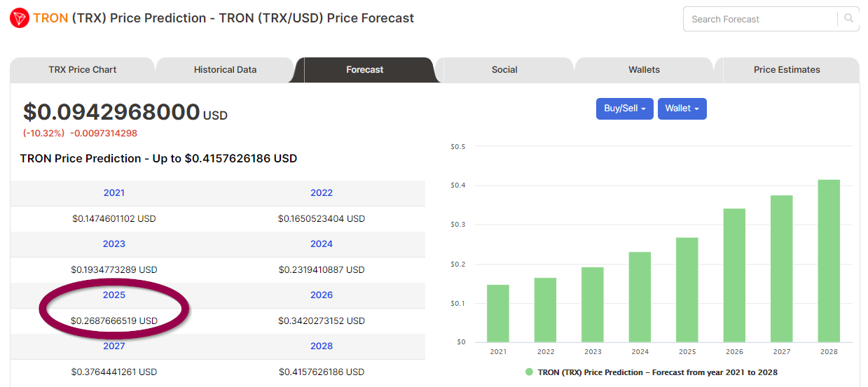The height and width of the screenshot is (387, 868).
Task: Click the 2028 bar in chart
Action: 829,261
